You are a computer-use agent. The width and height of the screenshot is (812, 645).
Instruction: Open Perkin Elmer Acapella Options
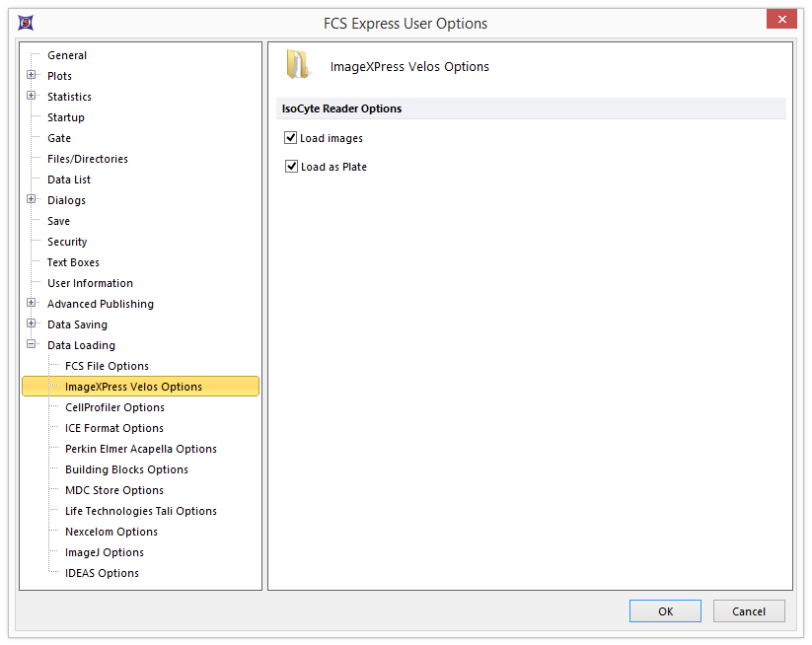coord(140,449)
